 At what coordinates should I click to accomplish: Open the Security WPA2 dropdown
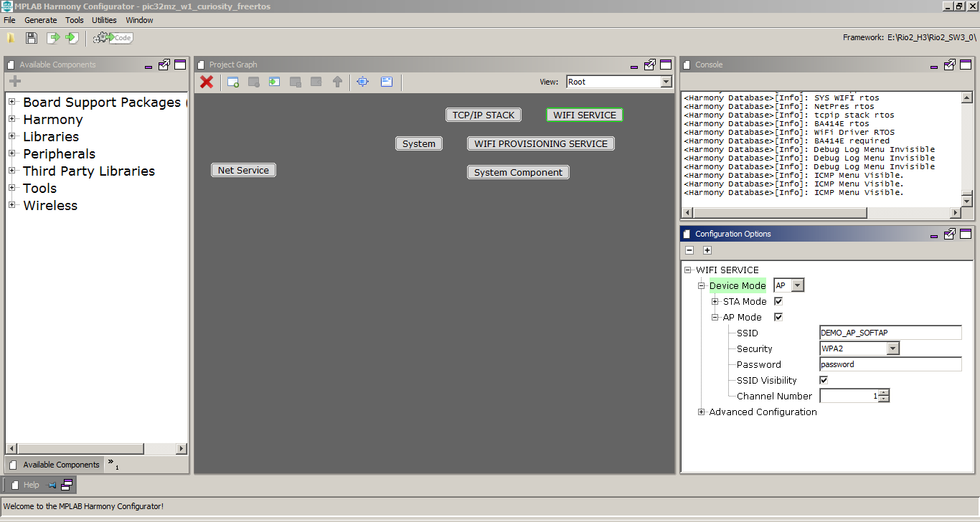(892, 348)
